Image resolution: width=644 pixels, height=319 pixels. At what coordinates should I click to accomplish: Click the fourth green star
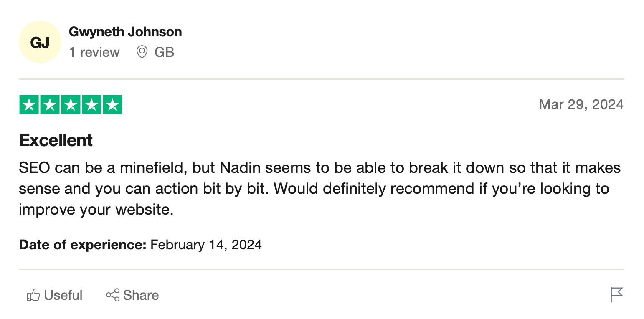91,105
